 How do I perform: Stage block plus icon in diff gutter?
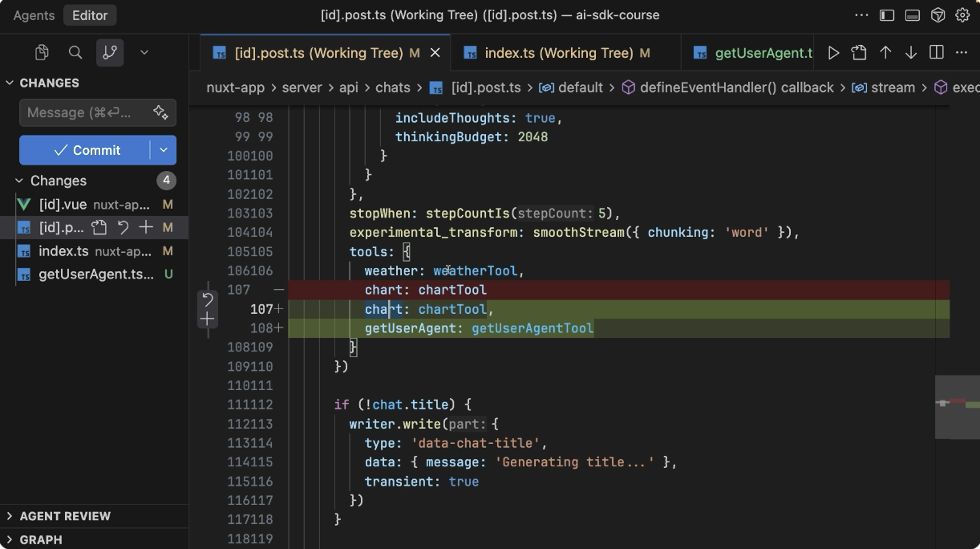208,319
